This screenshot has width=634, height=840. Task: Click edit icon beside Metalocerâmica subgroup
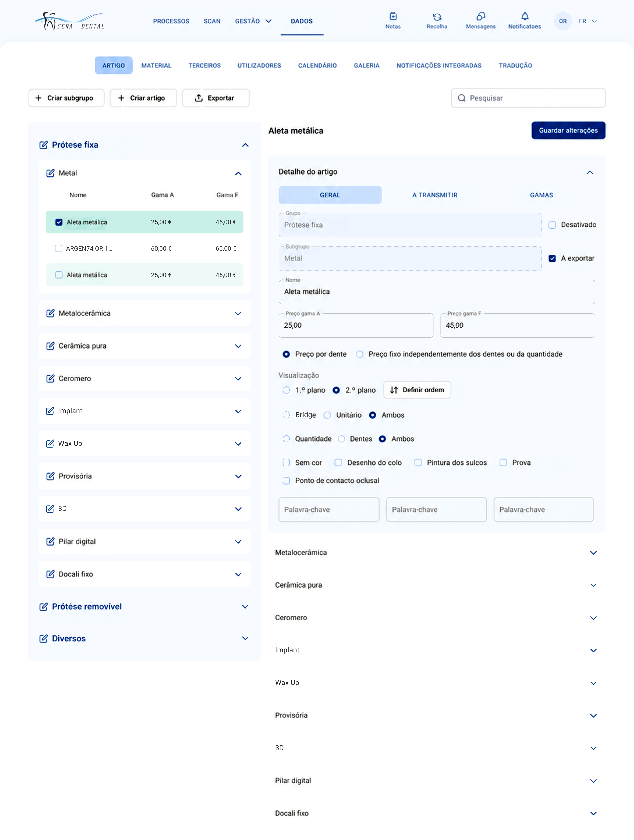50,313
